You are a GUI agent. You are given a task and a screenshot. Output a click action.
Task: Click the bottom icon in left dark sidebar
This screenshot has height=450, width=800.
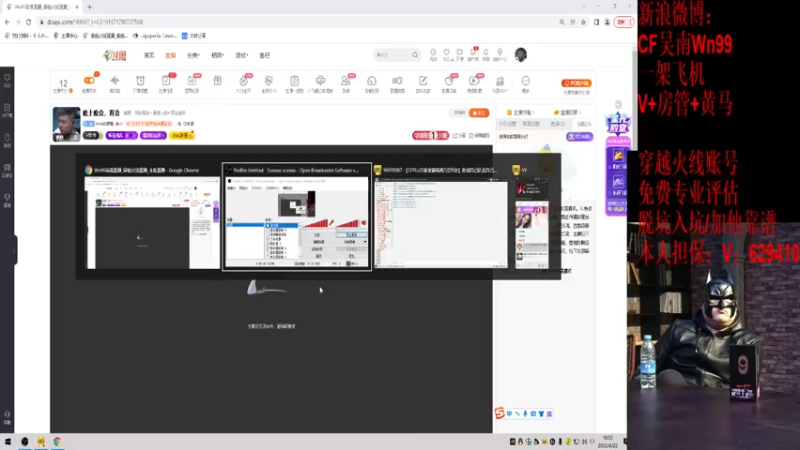[7, 417]
